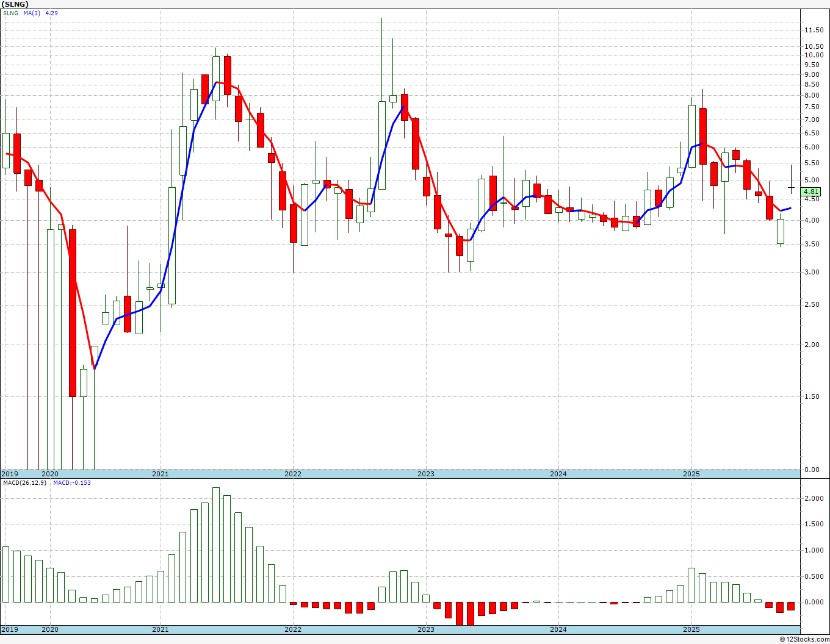830x644 pixels.
Task: Click "2025" on the price chart time axis
Action: coord(691,474)
